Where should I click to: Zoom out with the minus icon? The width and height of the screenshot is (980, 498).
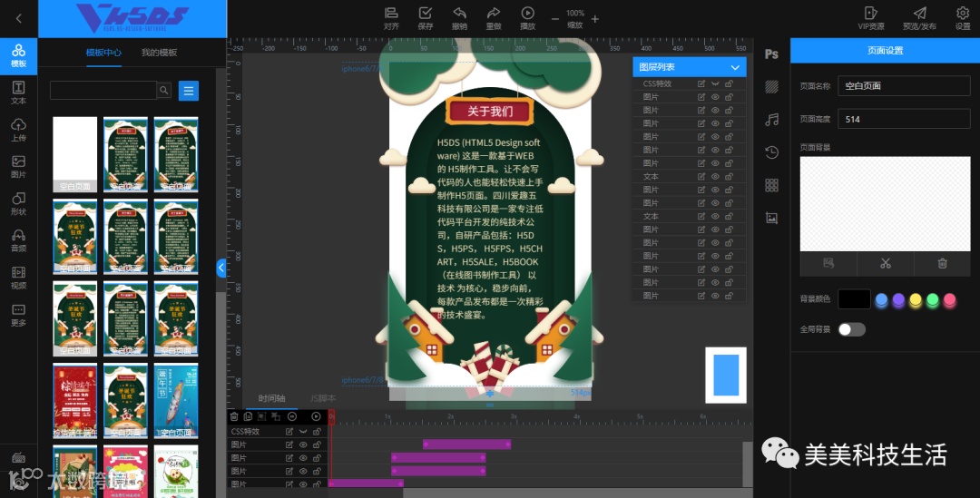pyautogui.click(x=555, y=19)
